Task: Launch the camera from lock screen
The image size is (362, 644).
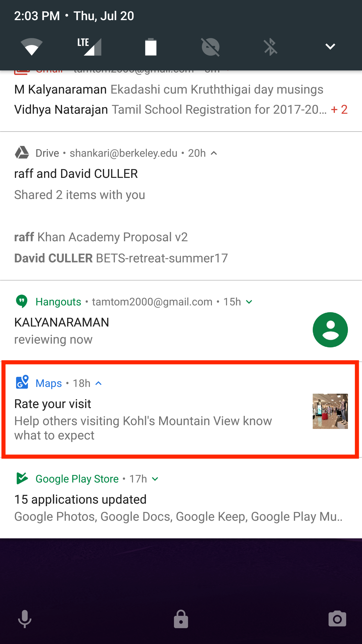Action: [x=337, y=619]
